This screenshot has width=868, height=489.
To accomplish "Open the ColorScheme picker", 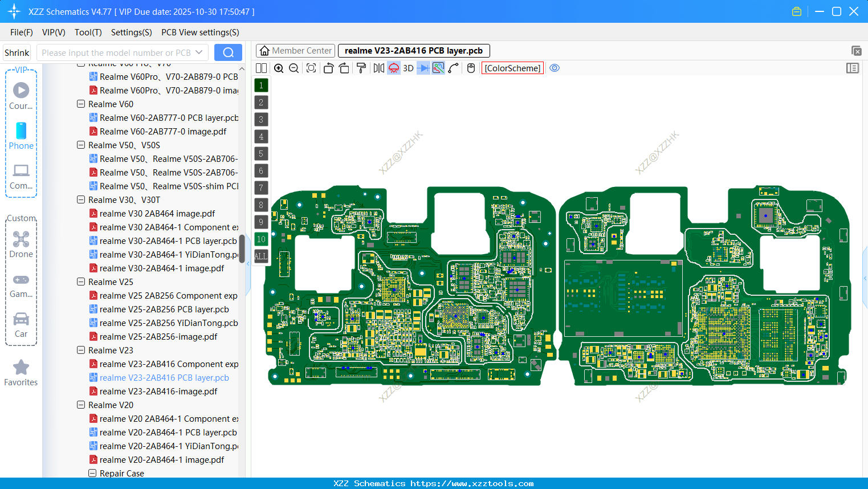I will pyautogui.click(x=512, y=68).
